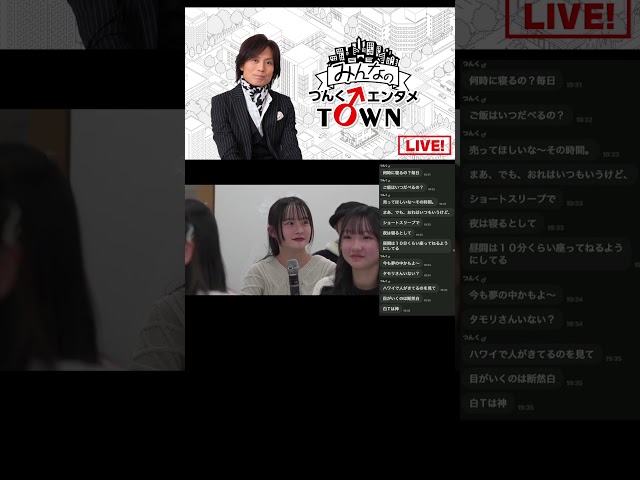Click the enlarged chat message ショートスリープで
Screen dimensions: 640x480
[512, 199]
